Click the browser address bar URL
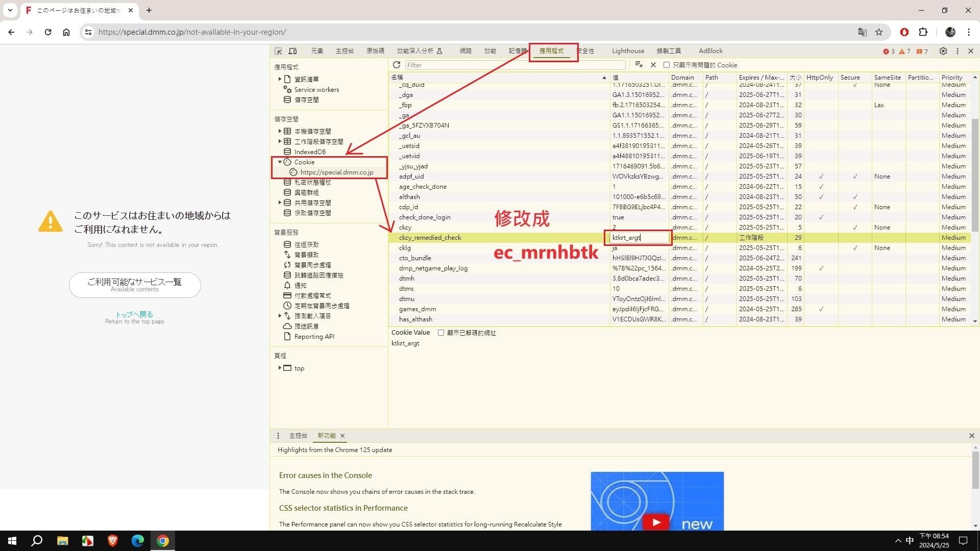Image resolution: width=980 pixels, height=551 pixels. point(192,32)
